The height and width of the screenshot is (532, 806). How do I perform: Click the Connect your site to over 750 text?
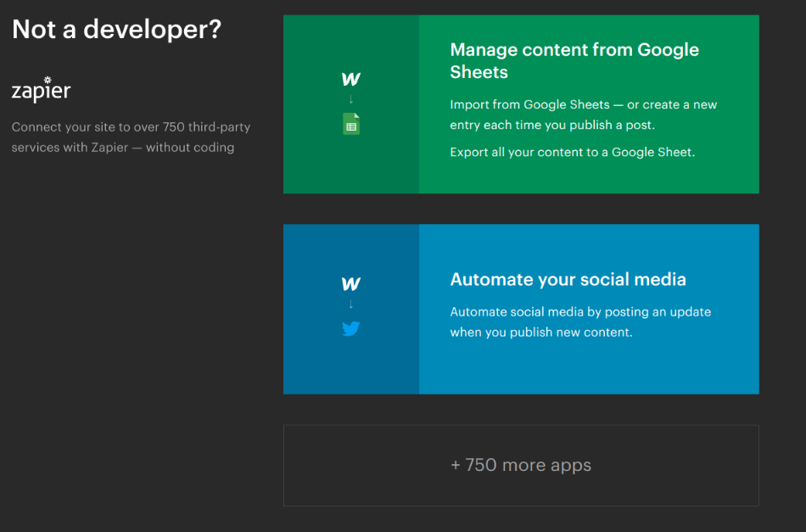[131, 137]
